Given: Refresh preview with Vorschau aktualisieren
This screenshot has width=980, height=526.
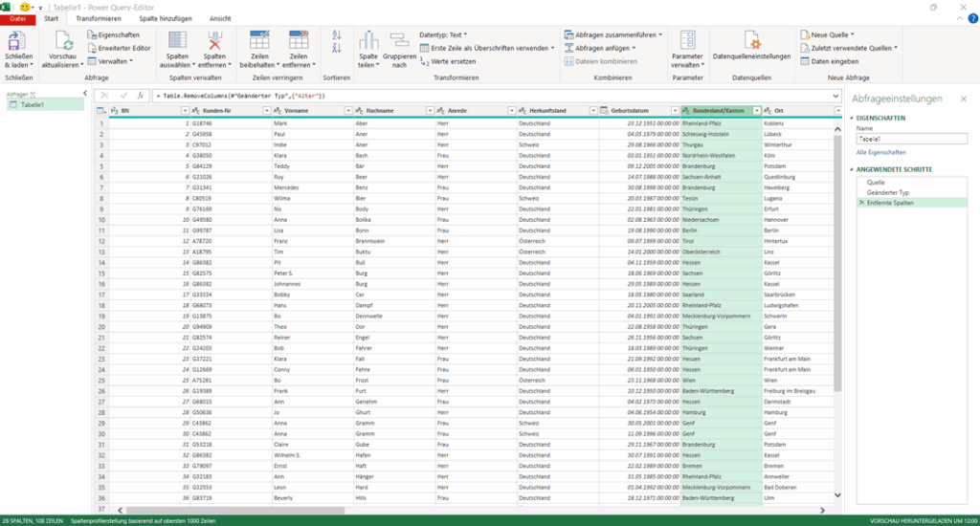Looking at the screenshot, I should pos(64,41).
